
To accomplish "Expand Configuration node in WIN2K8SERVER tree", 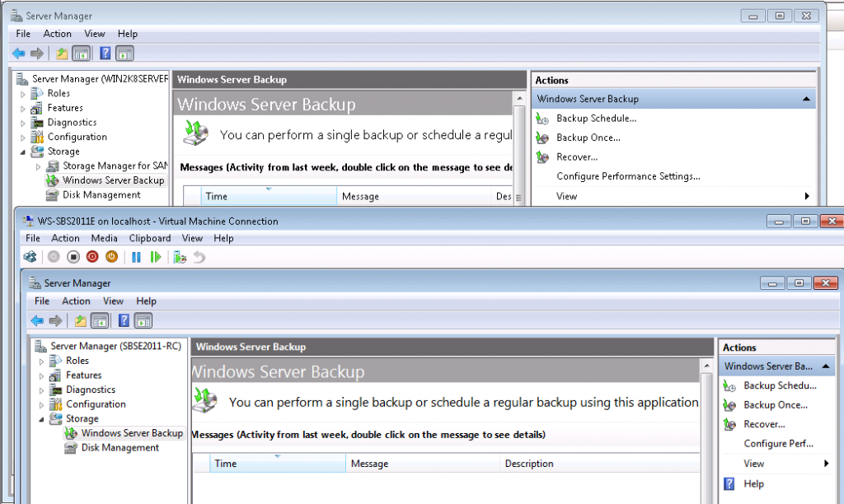I will pos(22,138).
